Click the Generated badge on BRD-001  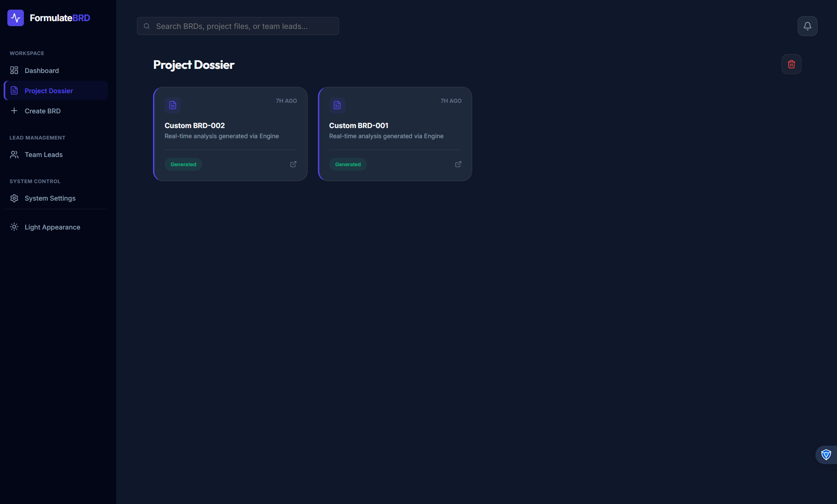click(x=348, y=164)
